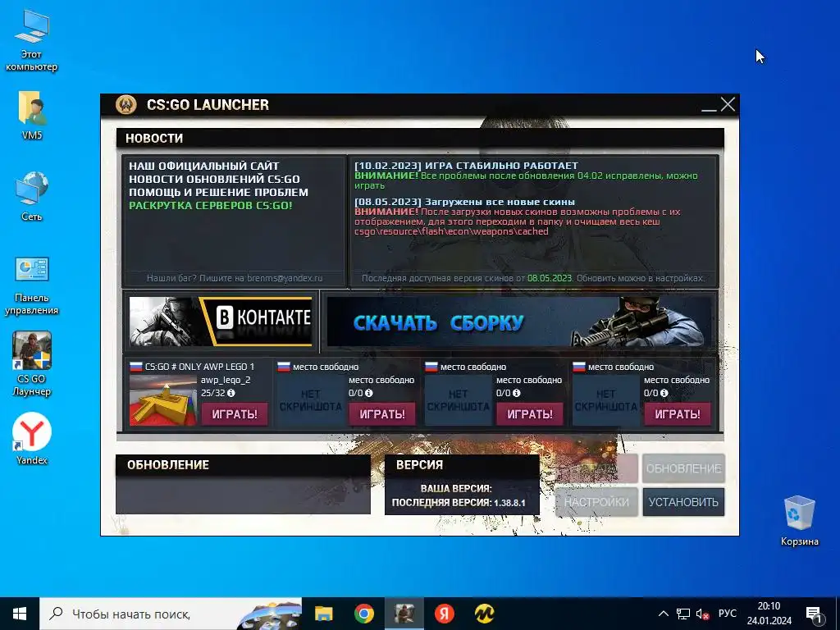
Task: Click 'CS:GO # ONLY AWP LEGO 1' server name
Action: pyautogui.click(x=199, y=367)
